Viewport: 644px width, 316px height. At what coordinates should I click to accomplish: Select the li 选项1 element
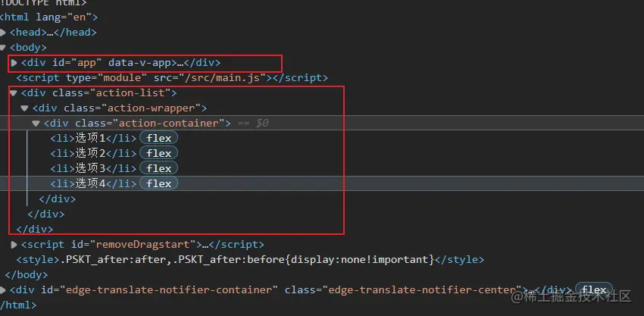[93, 139]
